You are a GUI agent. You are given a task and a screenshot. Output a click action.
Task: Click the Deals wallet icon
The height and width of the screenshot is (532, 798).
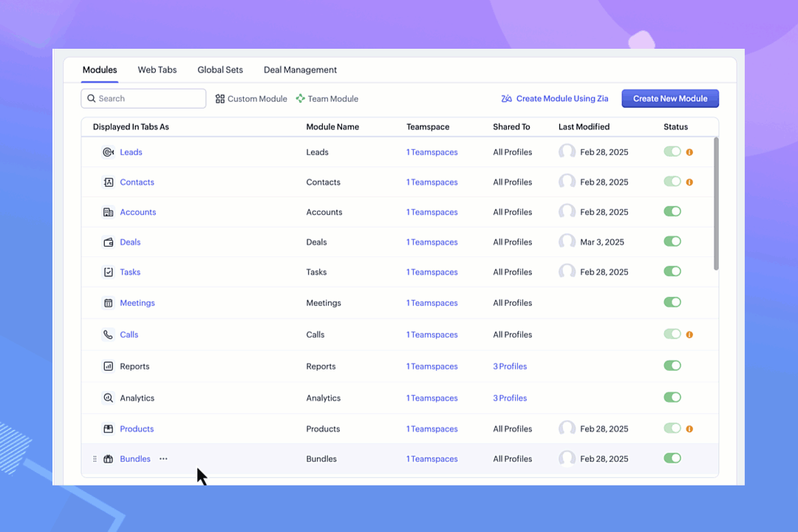(x=108, y=242)
